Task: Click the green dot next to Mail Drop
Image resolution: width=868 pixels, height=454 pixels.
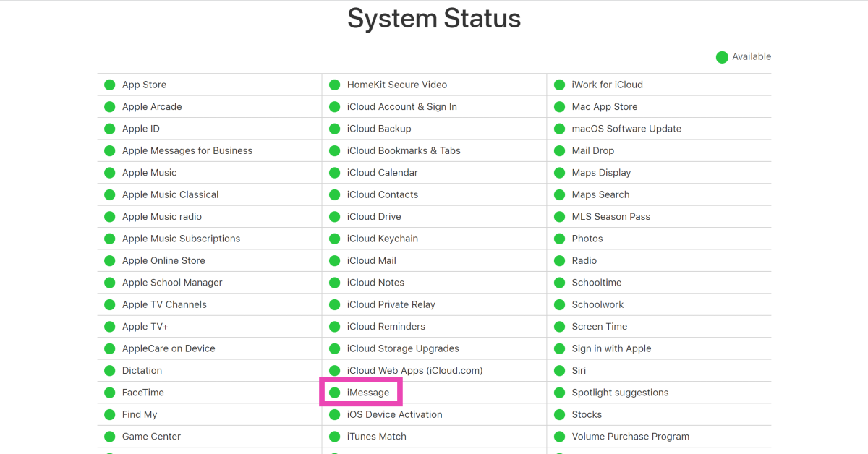Action: [559, 151]
